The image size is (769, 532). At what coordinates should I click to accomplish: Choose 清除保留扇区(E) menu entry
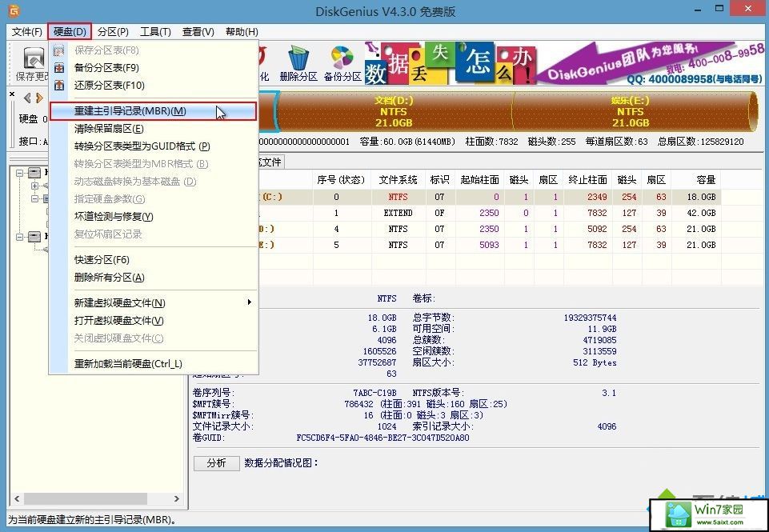click(153, 129)
